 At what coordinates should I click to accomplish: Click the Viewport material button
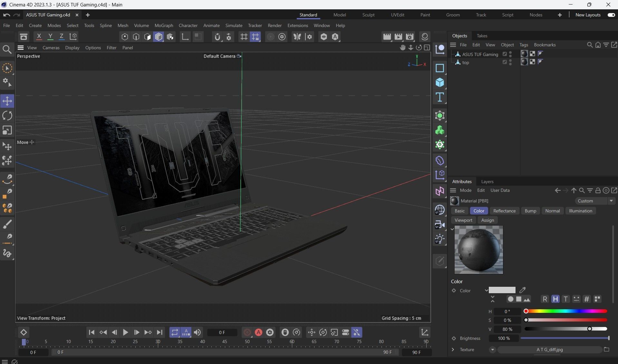pyautogui.click(x=463, y=220)
